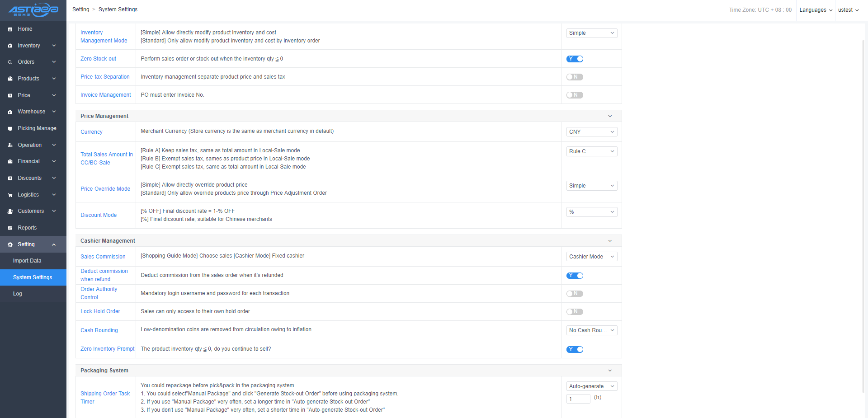The height and width of the screenshot is (418, 868).
Task: Turn on the Lock Hold Order switch
Action: point(575,312)
